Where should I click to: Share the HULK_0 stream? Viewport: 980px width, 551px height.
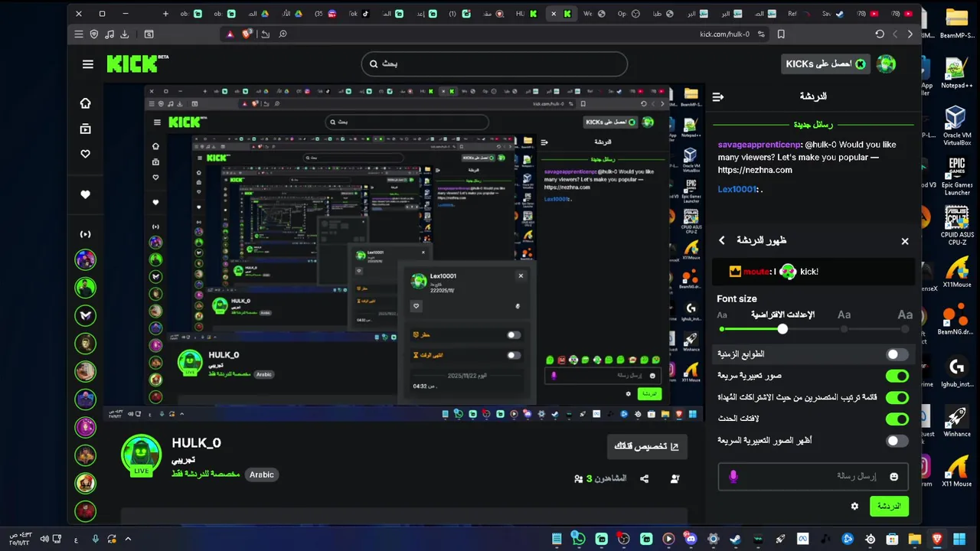click(645, 478)
